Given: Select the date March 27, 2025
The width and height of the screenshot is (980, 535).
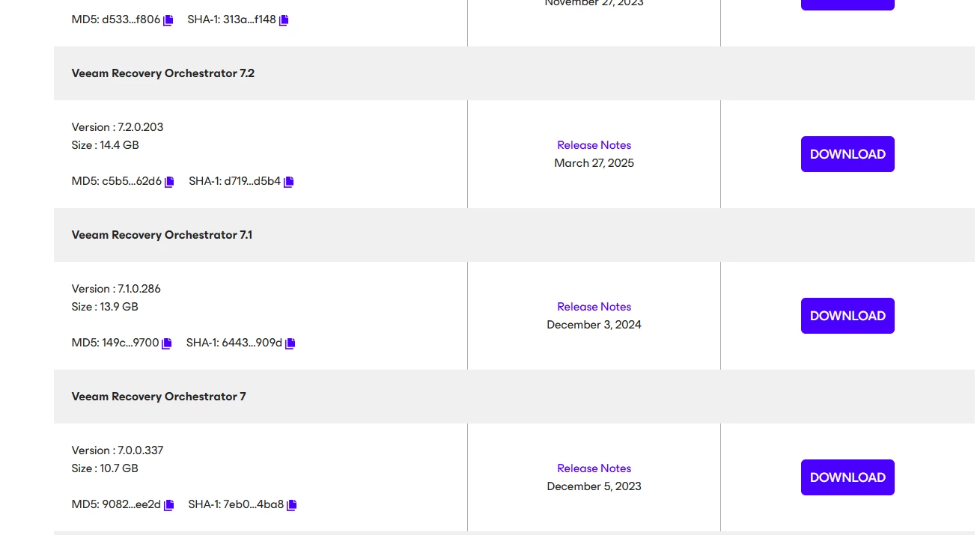Looking at the screenshot, I should 594,163.
